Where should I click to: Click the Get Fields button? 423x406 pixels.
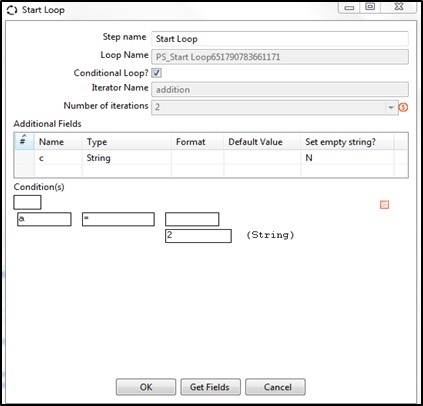(x=210, y=387)
